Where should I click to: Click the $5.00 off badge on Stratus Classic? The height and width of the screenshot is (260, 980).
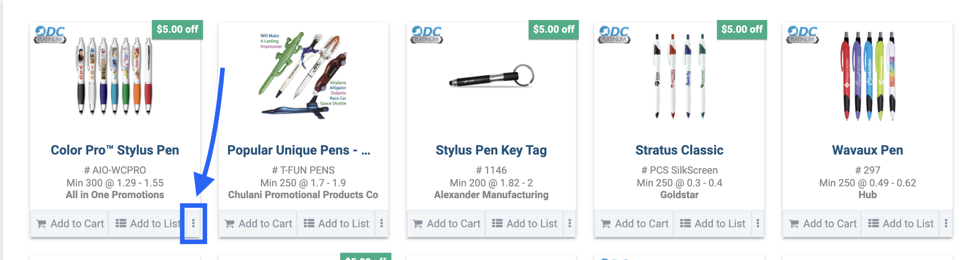[742, 30]
